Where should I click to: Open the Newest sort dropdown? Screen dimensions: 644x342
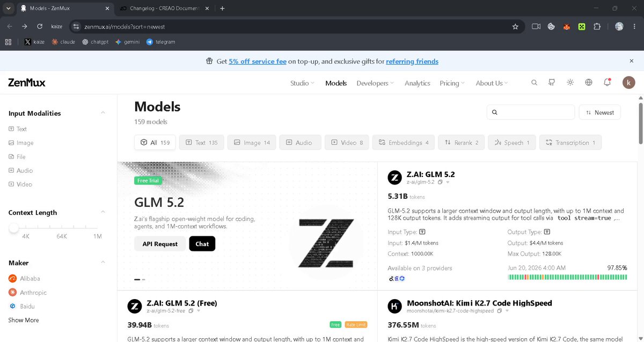(x=599, y=113)
